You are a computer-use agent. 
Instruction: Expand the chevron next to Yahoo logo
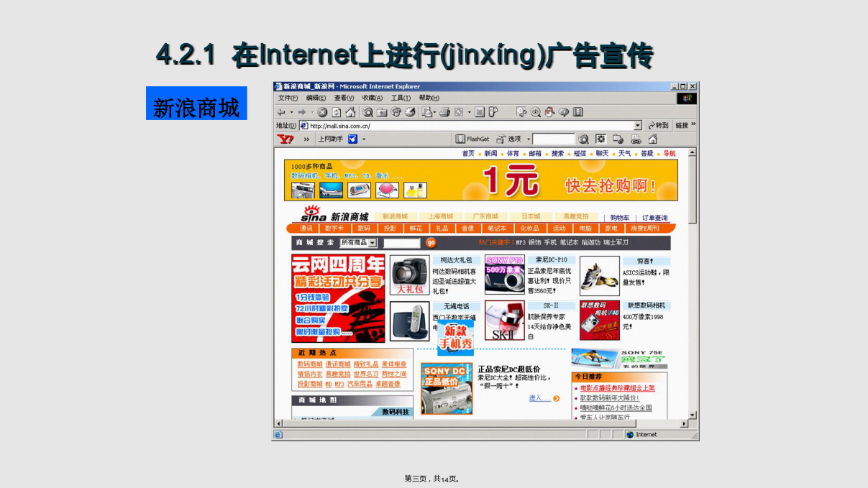(306, 139)
